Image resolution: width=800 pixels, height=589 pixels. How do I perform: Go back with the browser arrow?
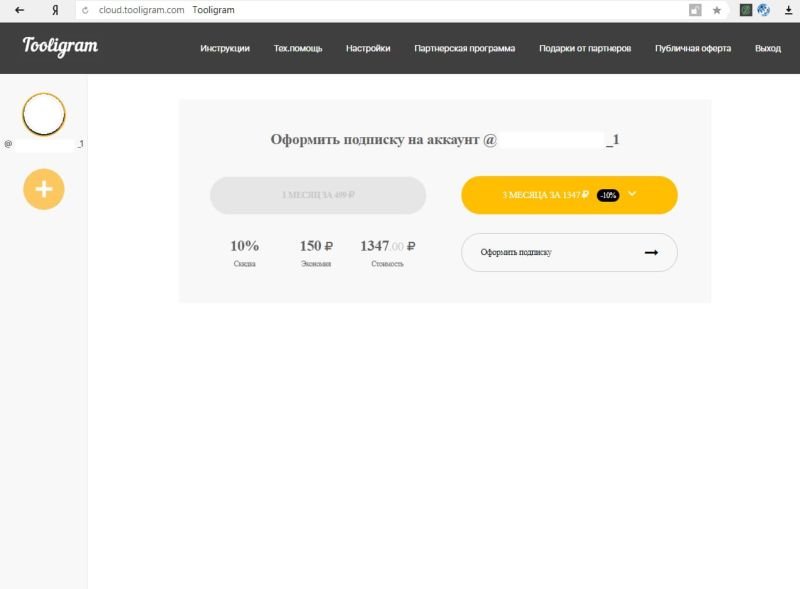coord(19,10)
